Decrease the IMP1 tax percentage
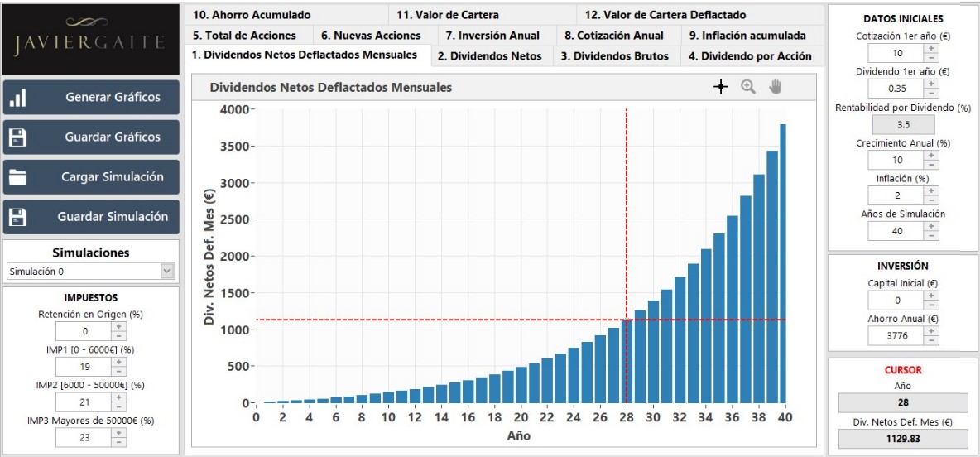 118,372
